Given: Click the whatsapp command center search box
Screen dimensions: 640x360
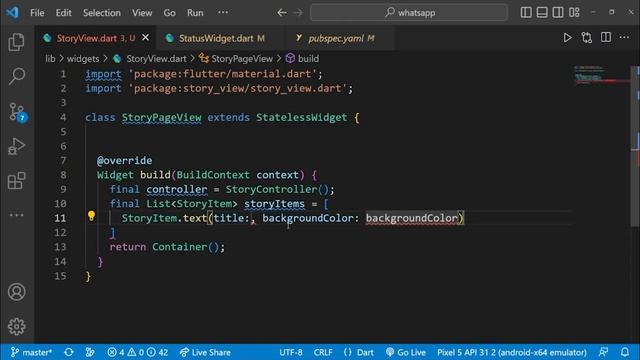Looking at the screenshot, I should (409, 13).
